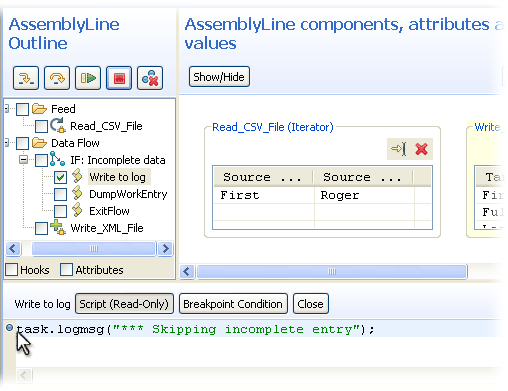Click the Close button
Image resolution: width=508 pixels, height=391 pixels.
(x=311, y=304)
